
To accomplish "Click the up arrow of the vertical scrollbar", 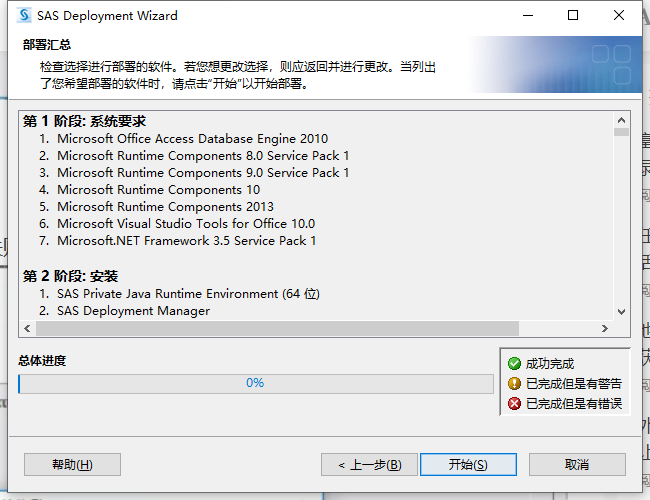I will (x=621, y=120).
